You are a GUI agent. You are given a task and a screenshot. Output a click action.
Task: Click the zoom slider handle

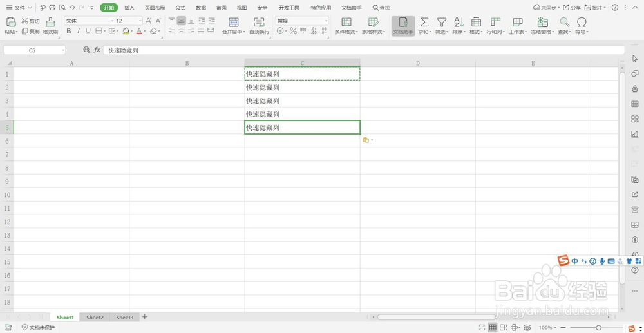[x=598, y=327]
